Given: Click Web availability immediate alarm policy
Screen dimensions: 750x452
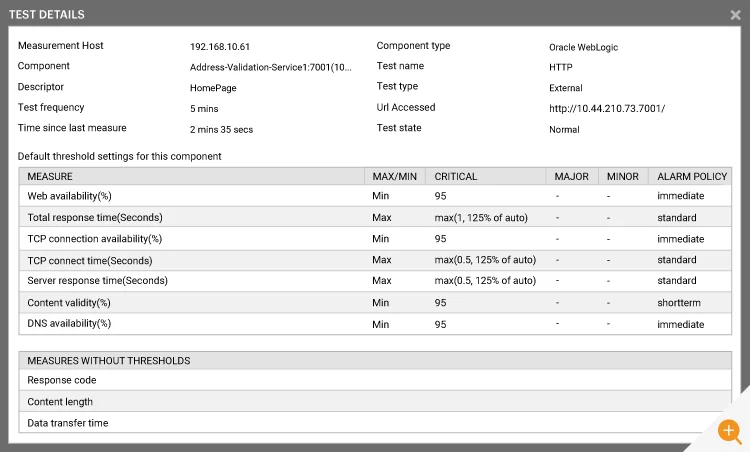Looking at the screenshot, I should point(680,196).
